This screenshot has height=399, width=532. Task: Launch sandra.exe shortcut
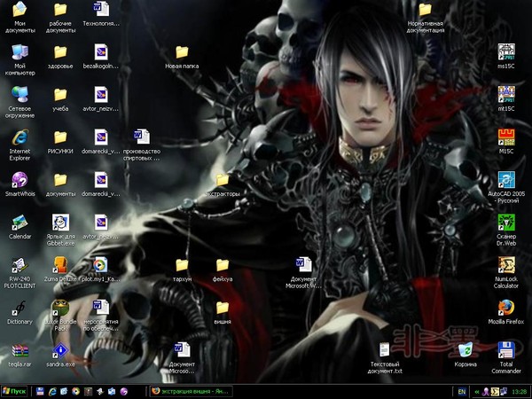pyautogui.click(x=60, y=355)
